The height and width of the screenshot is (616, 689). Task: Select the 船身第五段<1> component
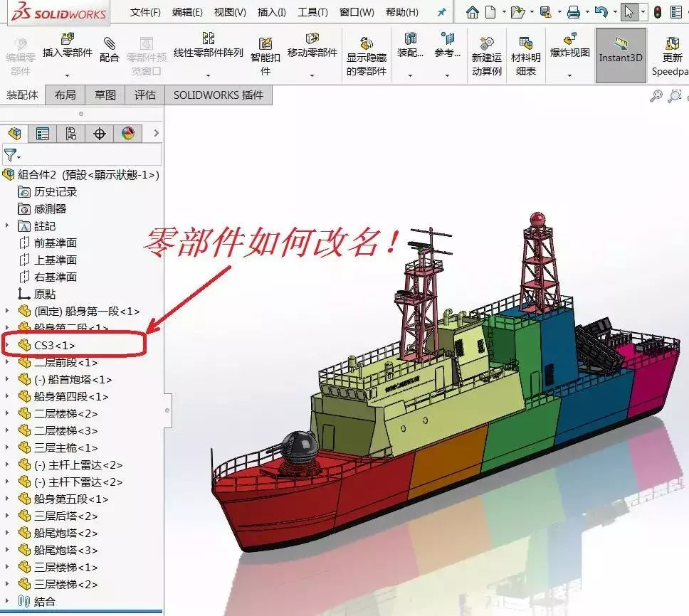[x=71, y=499]
